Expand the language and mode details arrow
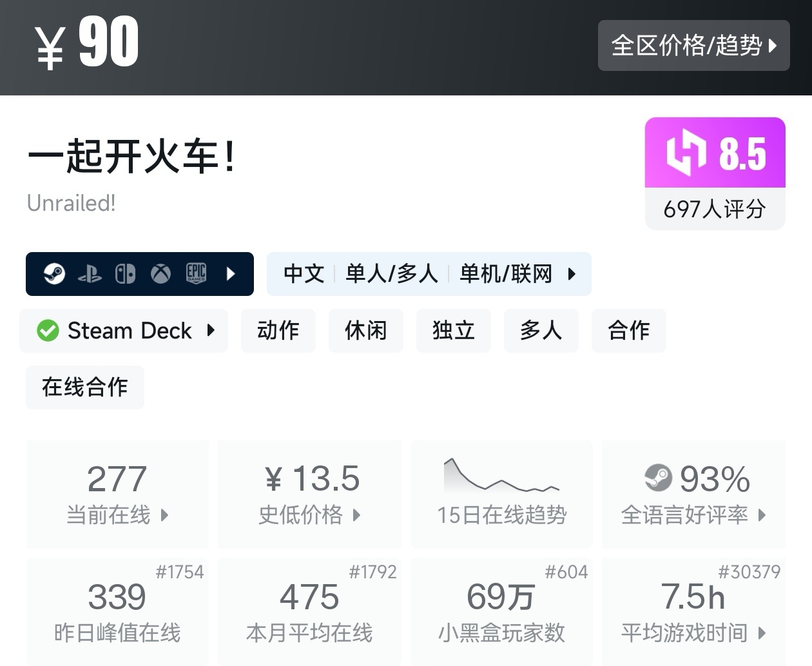This screenshot has height=666, width=812. (x=572, y=274)
